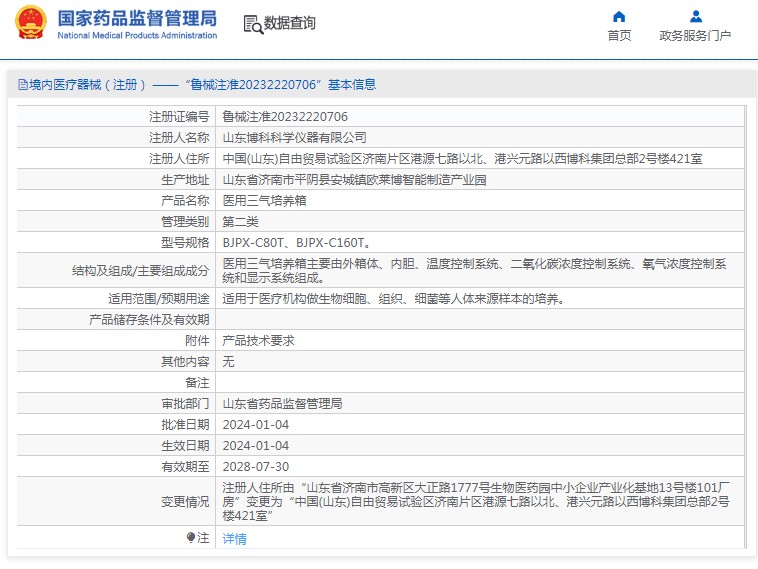
Task: Click the lightbulb 注 icon
Action: tap(190, 538)
